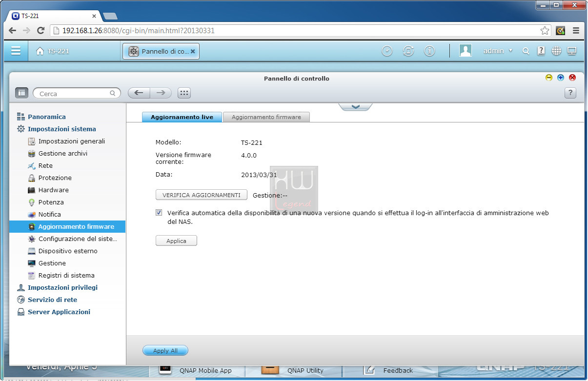Open Registri di sistema item
The image size is (588, 381).
pos(67,276)
